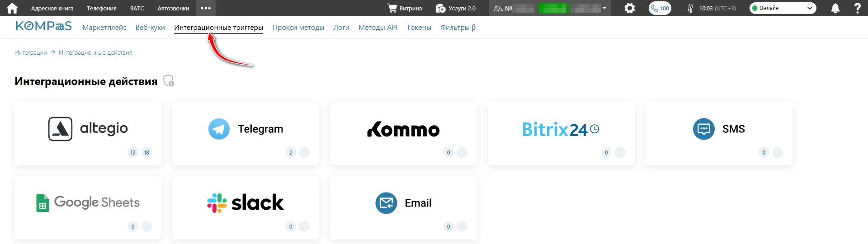Viewport: 868px width, 244px height.
Task: Follow the Интеграции breadcrumb link
Action: [31, 53]
